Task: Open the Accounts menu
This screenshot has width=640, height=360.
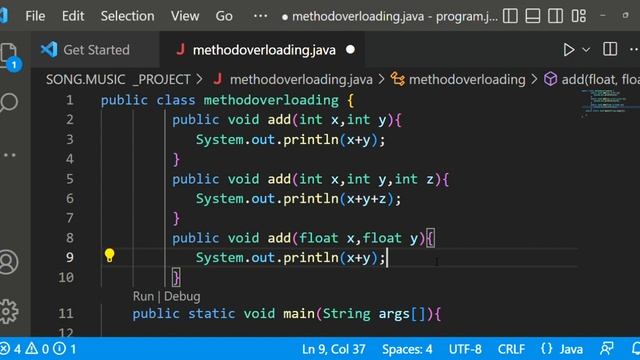Action: 9,262
